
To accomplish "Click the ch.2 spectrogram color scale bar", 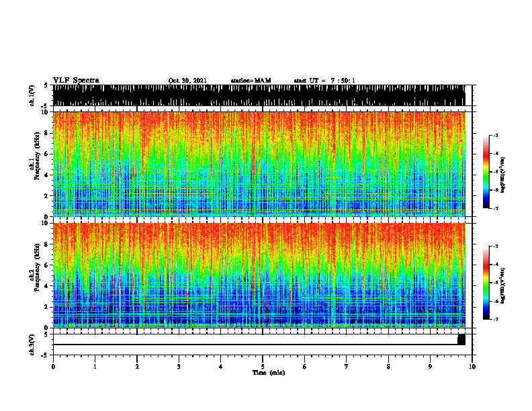I will point(486,283).
